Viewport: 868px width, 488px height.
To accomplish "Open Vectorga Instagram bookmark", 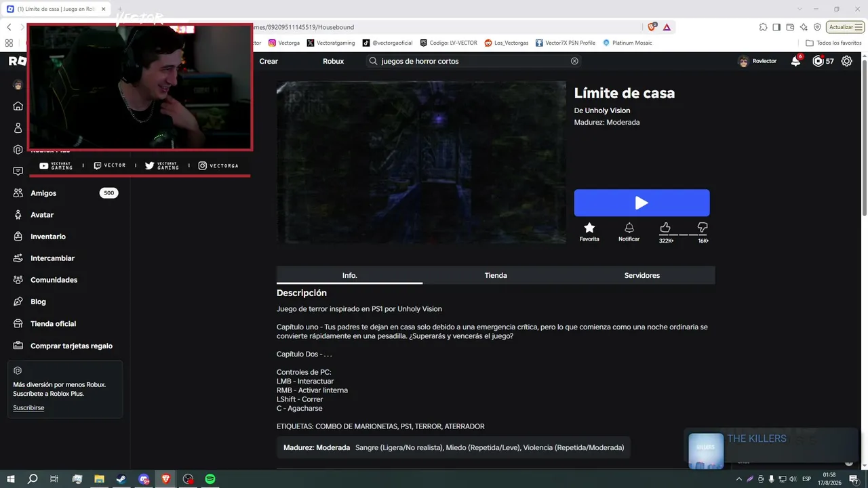I will [284, 43].
